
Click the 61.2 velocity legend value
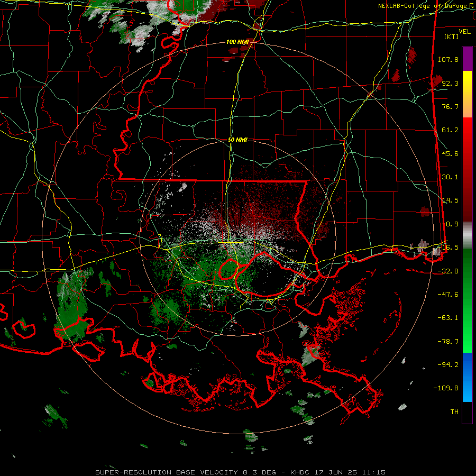450,130
